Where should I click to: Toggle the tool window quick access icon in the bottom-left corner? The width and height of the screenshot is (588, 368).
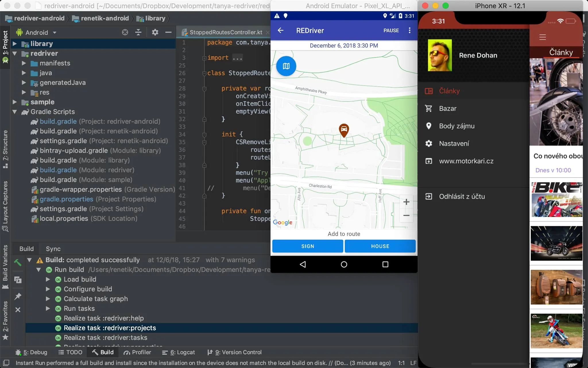click(x=6, y=363)
